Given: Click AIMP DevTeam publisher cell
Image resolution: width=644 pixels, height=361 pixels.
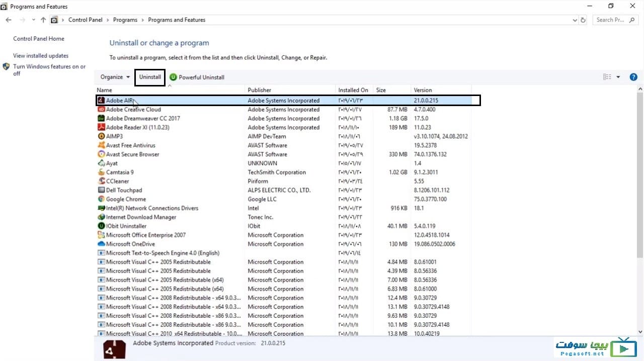Looking at the screenshot, I should click(x=267, y=136).
